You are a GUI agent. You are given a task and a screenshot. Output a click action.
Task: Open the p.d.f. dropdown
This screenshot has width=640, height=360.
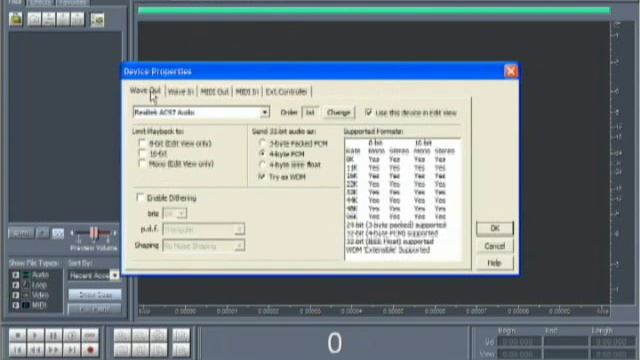(x=240, y=229)
